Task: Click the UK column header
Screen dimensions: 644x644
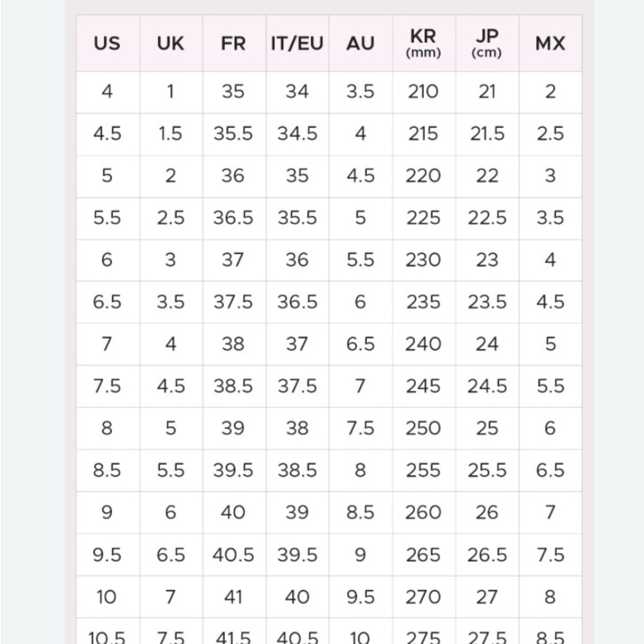Action: pyautogui.click(x=171, y=43)
